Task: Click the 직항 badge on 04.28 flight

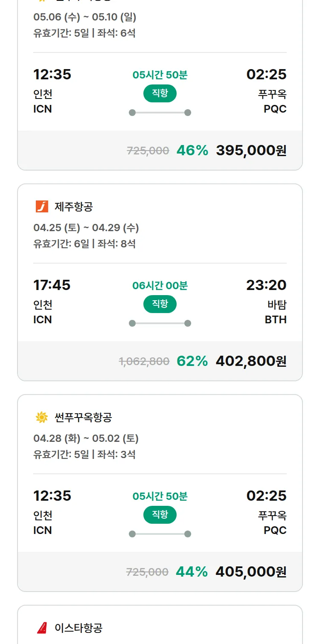Action: [x=160, y=515]
